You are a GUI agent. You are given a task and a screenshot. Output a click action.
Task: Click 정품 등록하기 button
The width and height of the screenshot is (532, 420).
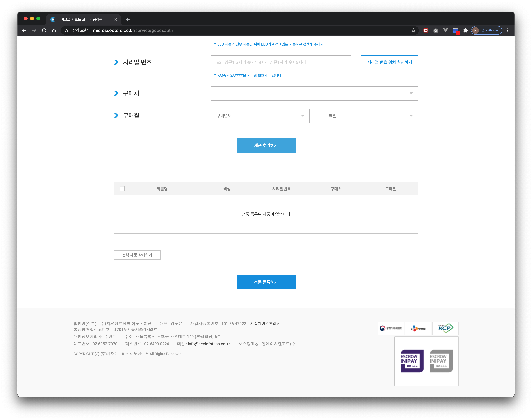point(266,282)
